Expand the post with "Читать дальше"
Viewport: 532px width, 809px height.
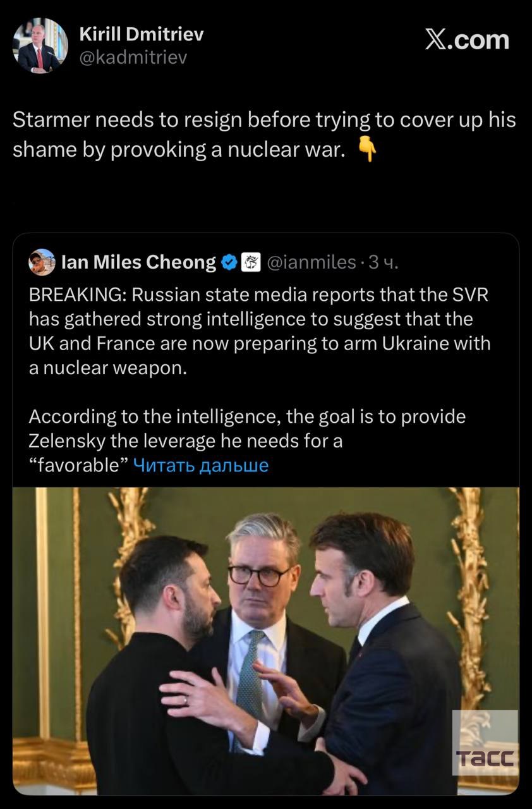[x=202, y=465]
